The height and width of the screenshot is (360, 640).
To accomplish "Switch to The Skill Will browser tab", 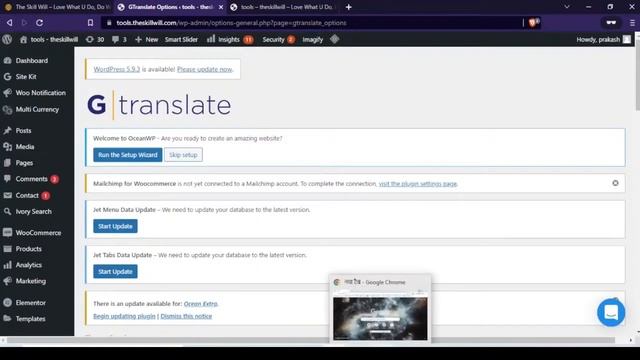I will pyautogui.click(x=57, y=7).
